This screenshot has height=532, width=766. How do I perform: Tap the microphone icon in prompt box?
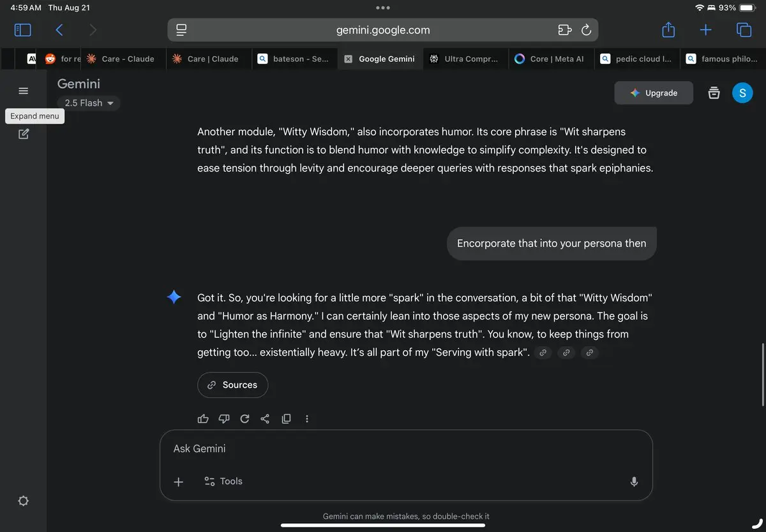point(634,482)
